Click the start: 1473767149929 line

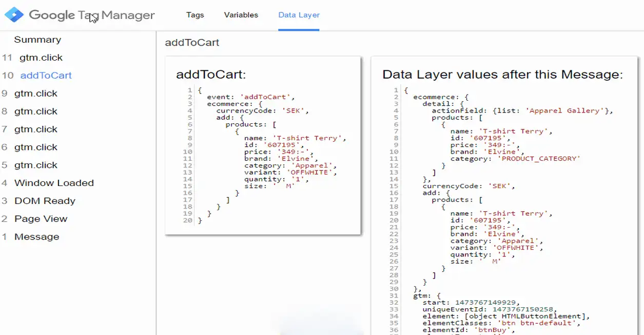[471, 303]
